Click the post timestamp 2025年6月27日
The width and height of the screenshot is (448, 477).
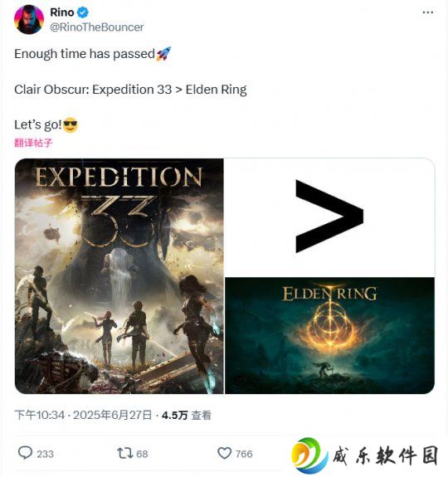(113, 415)
